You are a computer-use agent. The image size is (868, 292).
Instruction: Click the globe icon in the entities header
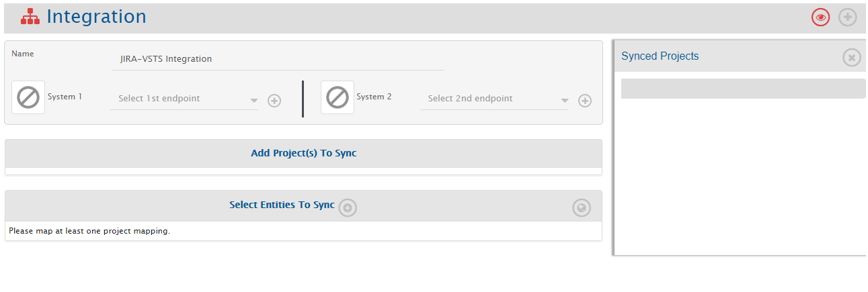(x=582, y=208)
